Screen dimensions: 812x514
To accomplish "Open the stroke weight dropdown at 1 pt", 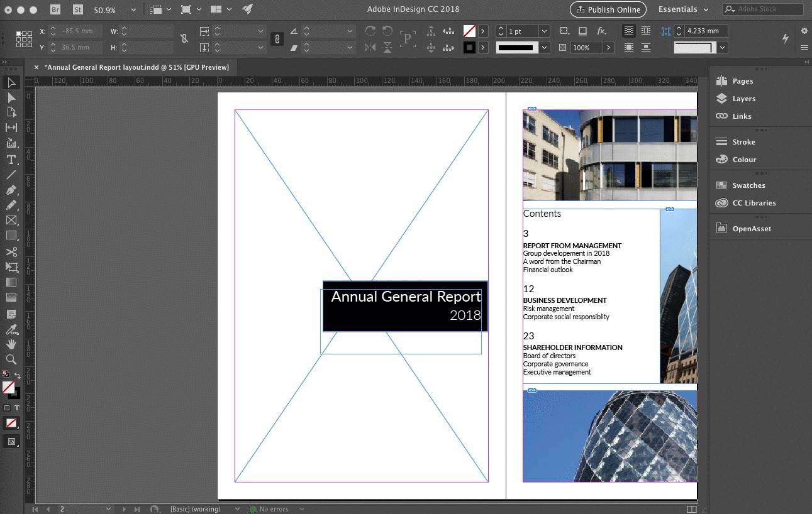I will tap(544, 31).
